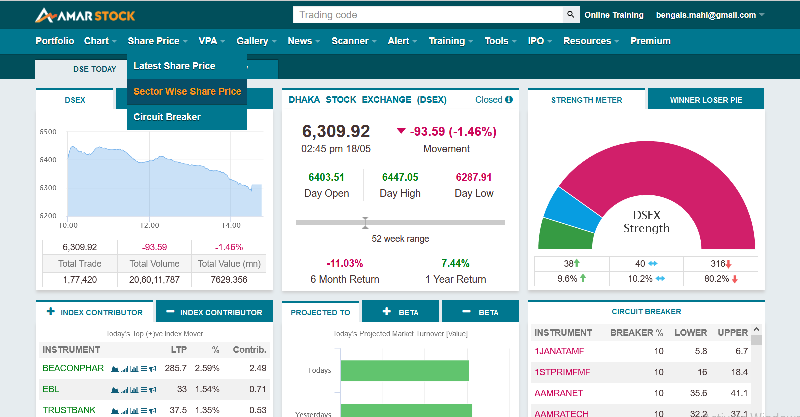Open AAMRANET in Circuit Breaker
Viewport: 800px width, 417px height.
(559, 393)
